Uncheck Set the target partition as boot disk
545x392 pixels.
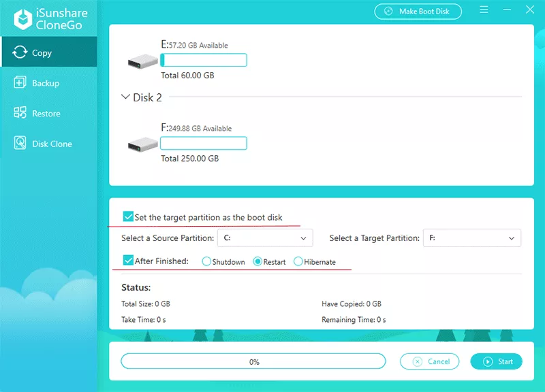coord(128,217)
